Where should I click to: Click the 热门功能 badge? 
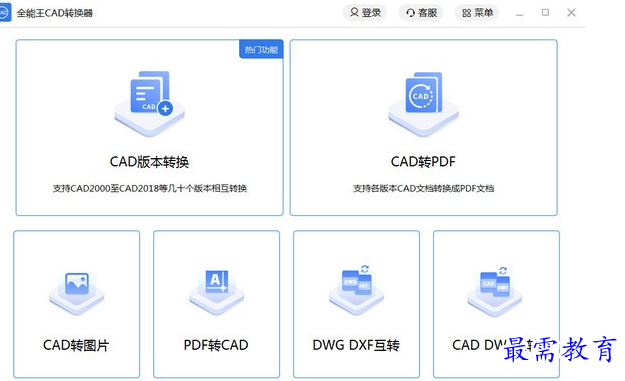point(261,49)
